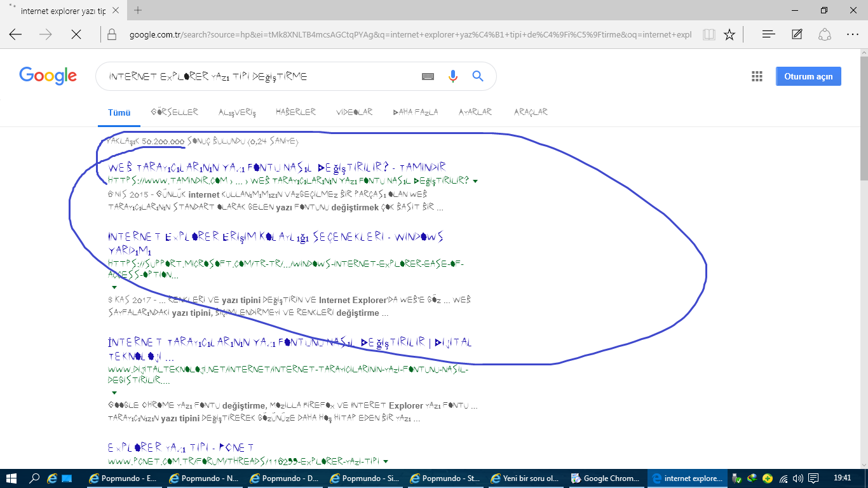
Task: Click the Oturum açın sign-in button
Action: point(808,76)
